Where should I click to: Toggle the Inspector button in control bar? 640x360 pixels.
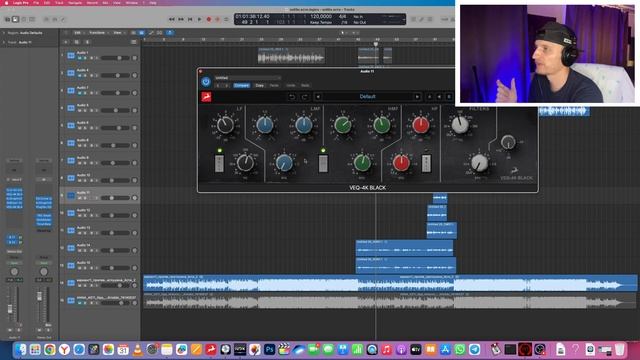point(15,19)
